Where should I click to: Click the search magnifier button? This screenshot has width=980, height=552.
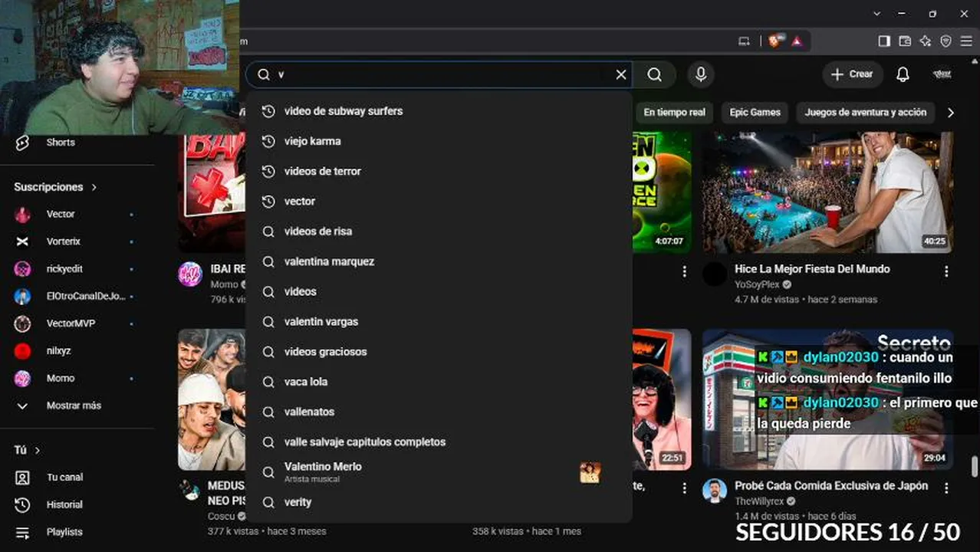(654, 74)
